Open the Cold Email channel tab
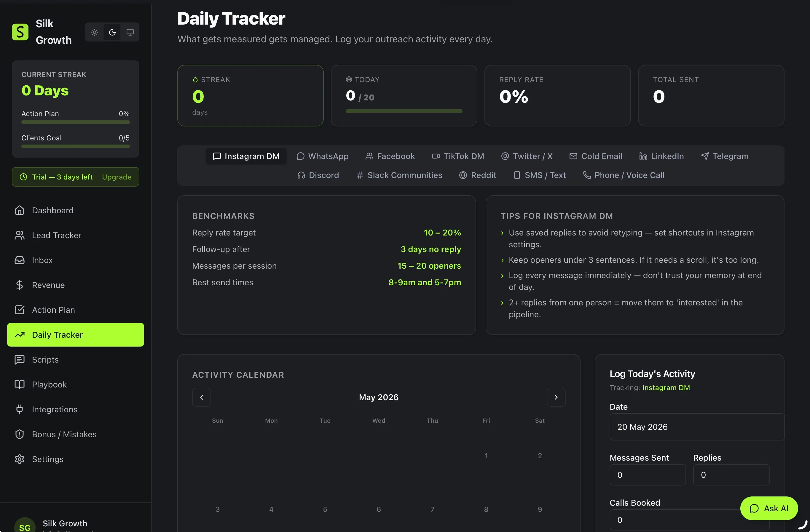810x532 pixels. pos(596,156)
